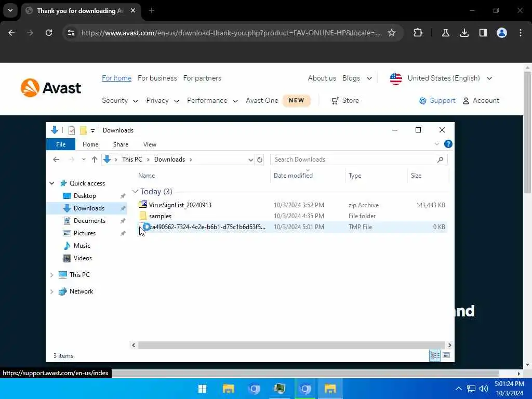
Task: Sort by Size column header
Action: 416,176
